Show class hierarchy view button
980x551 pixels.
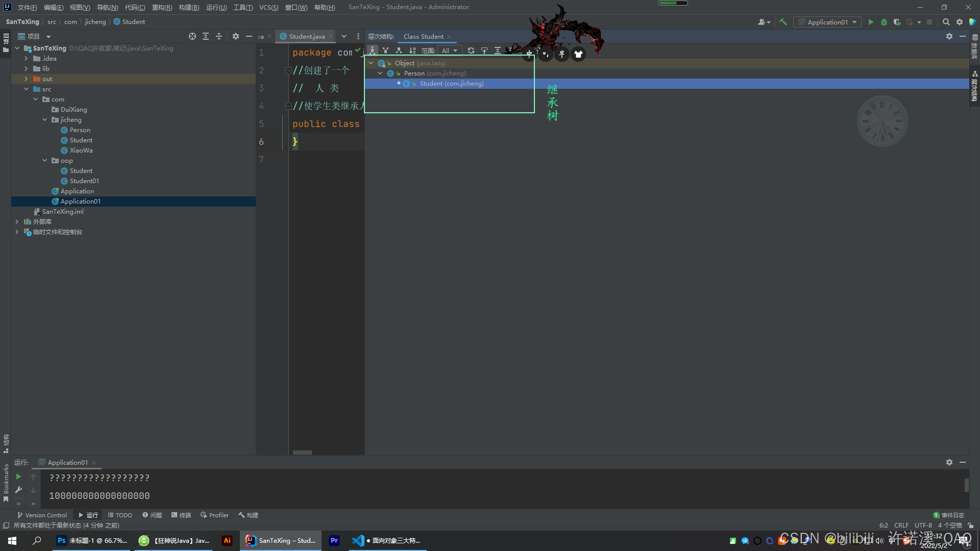click(x=373, y=51)
